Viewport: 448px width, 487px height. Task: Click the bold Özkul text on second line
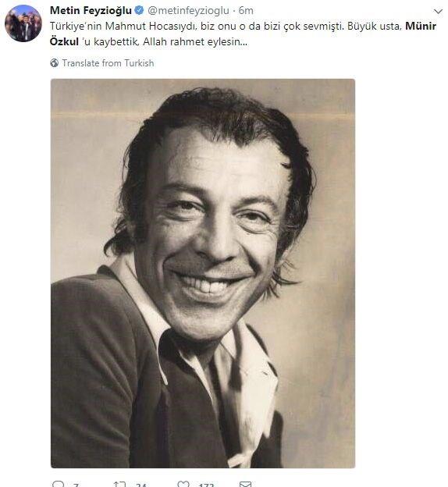click(64, 41)
